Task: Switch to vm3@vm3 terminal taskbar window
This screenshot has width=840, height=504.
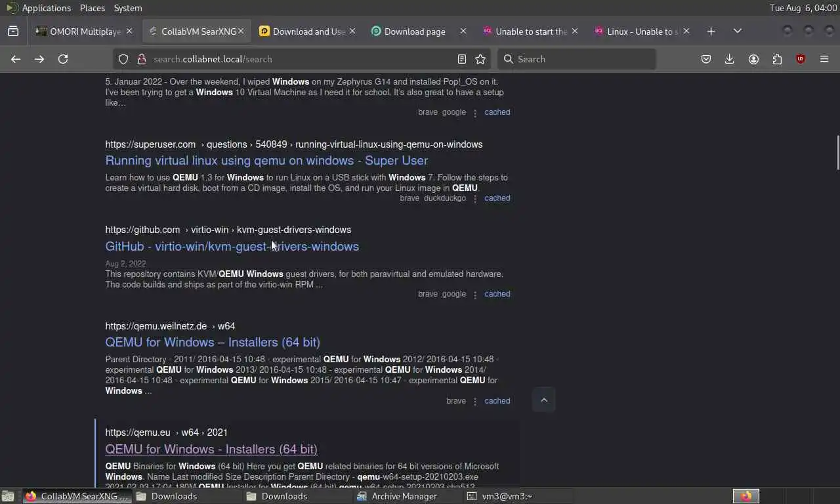Action: (x=518, y=496)
